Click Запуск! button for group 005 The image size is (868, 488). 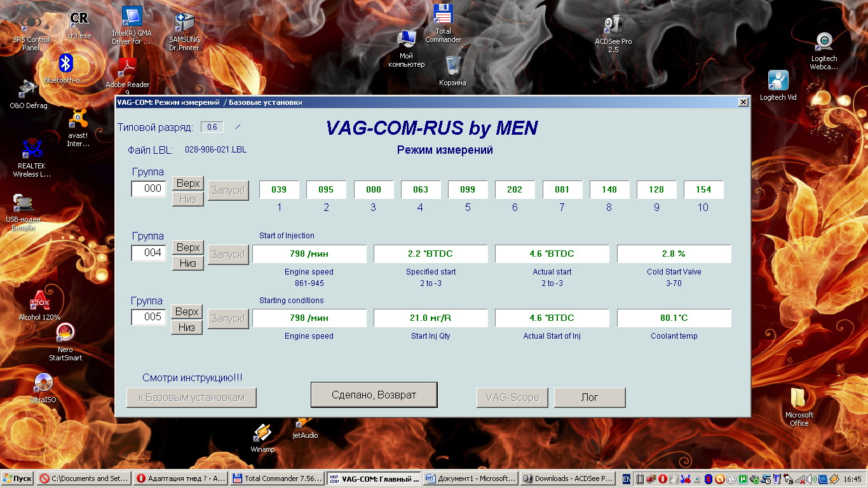pyautogui.click(x=228, y=319)
